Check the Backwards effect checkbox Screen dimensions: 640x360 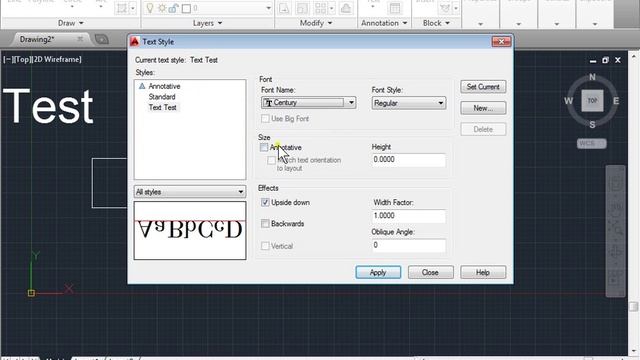coord(265,224)
